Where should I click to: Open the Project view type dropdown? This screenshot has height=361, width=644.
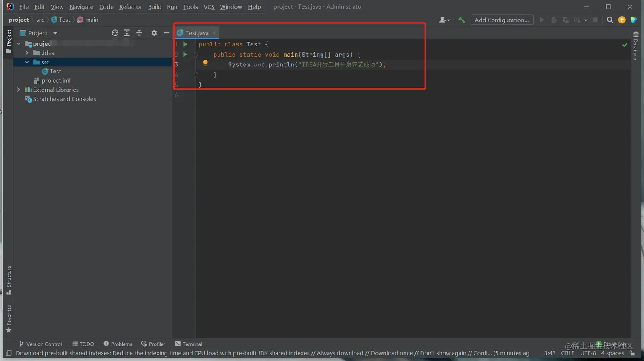pos(55,33)
